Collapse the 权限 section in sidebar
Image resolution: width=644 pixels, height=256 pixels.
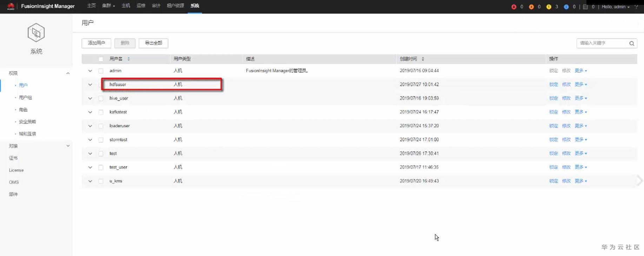[68, 73]
